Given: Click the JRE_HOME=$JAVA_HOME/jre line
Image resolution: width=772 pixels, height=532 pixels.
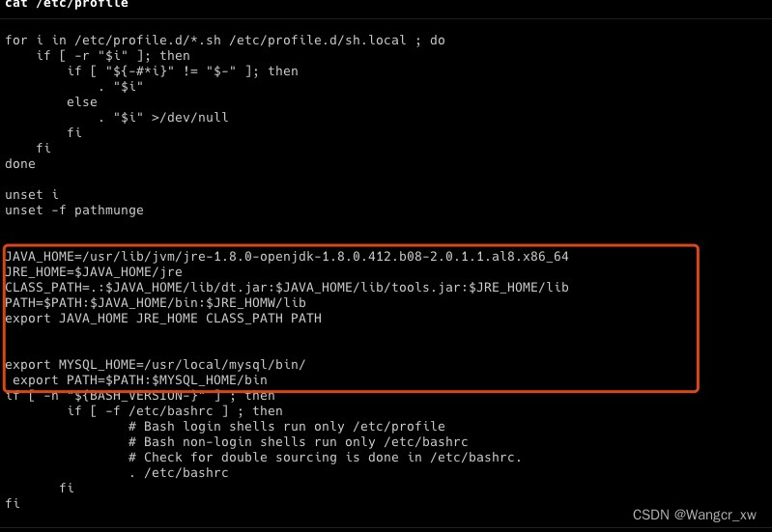Looking at the screenshot, I should [x=94, y=271].
